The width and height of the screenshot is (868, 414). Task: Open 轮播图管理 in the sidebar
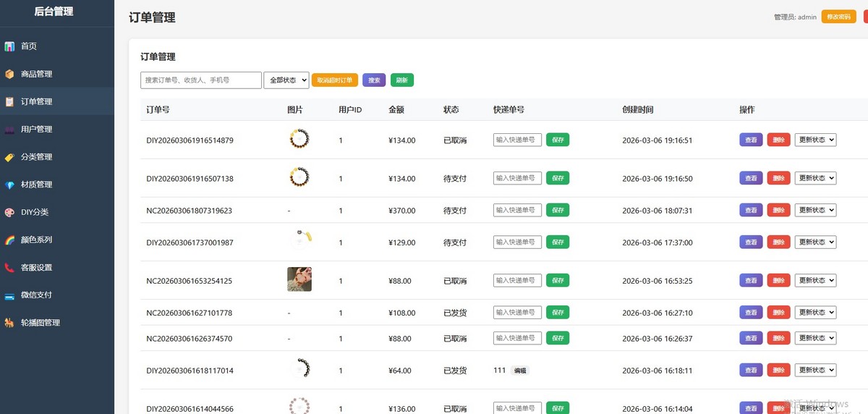pos(57,323)
